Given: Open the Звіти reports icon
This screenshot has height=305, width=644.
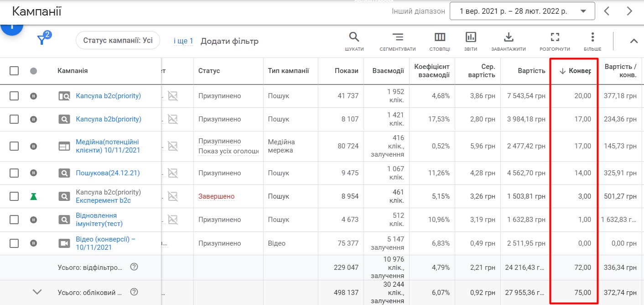Looking at the screenshot, I should pyautogui.click(x=471, y=37).
